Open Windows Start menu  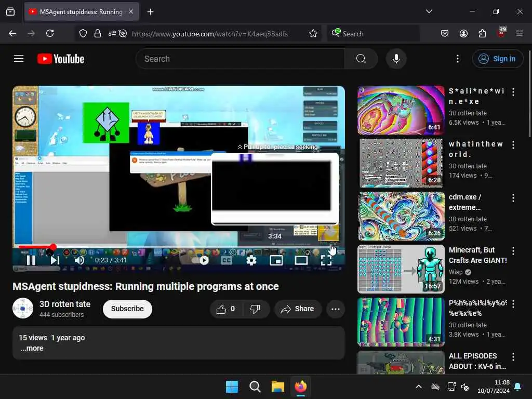(x=232, y=387)
